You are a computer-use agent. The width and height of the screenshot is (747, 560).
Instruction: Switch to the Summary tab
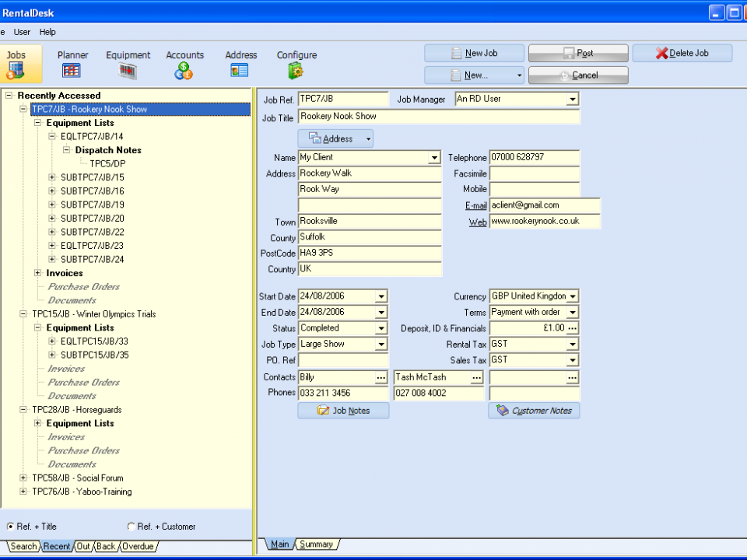point(316,544)
